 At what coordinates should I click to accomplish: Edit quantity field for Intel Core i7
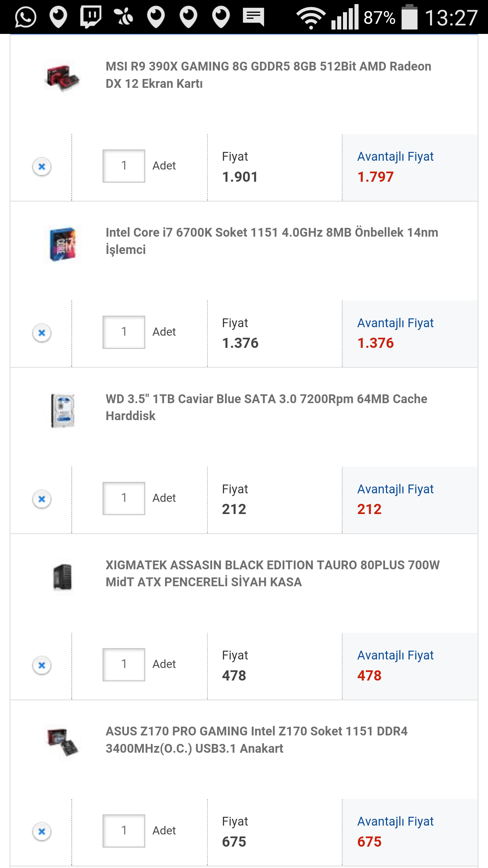click(124, 332)
